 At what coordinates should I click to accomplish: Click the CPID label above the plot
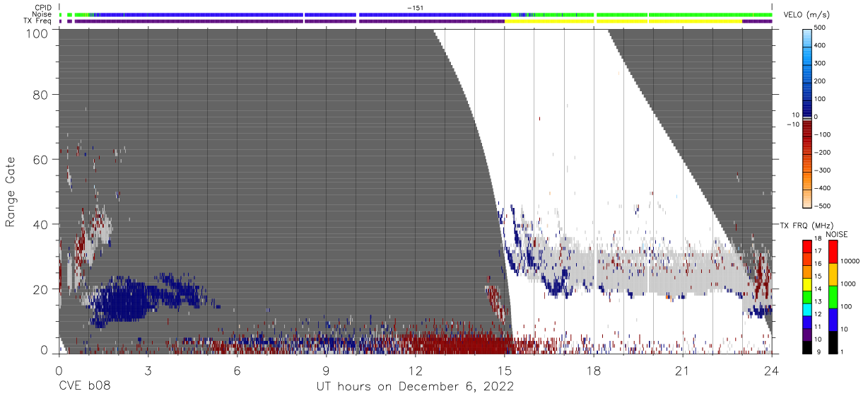coord(45,8)
